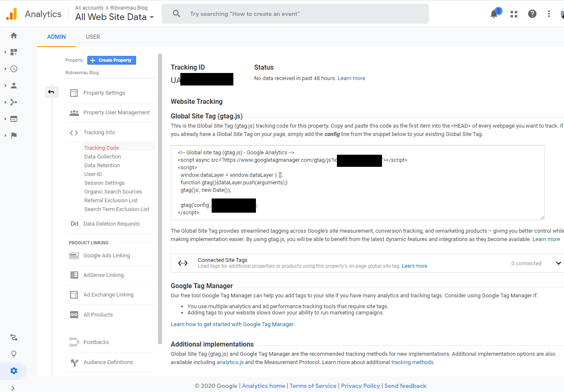Image resolution: width=564 pixels, height=392 pixels.
Task: Click the All Products link icon
Action: [74, 315]
